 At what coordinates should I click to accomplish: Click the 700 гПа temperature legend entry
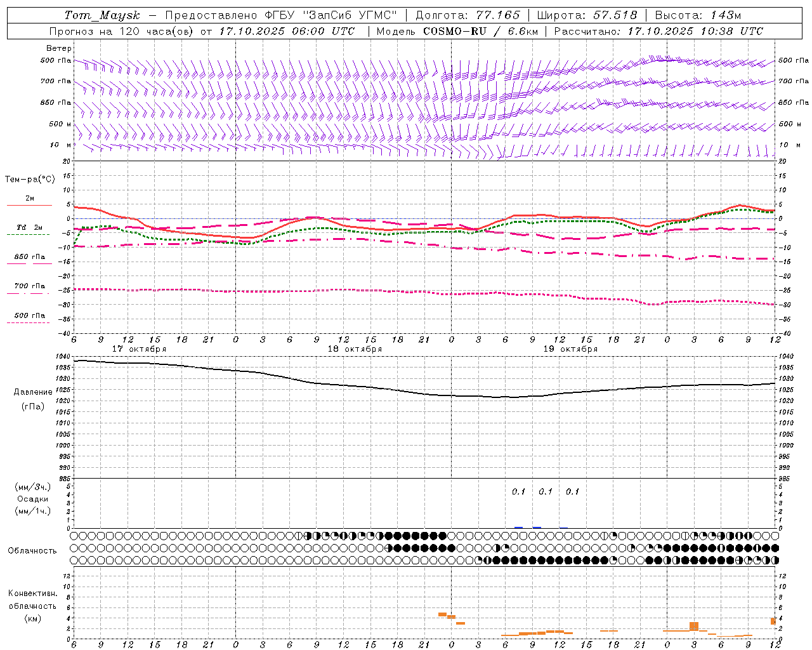coord(30,286)
